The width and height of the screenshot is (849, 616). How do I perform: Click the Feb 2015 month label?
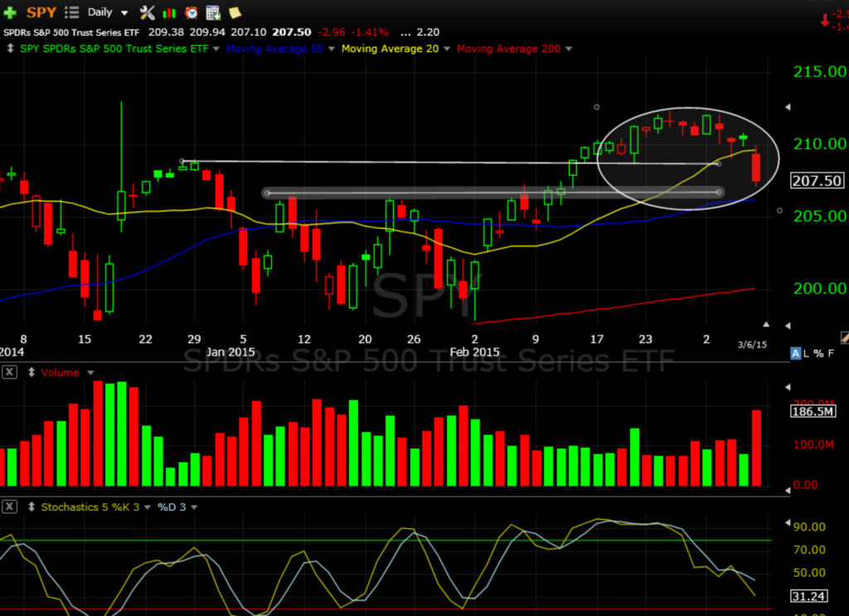pyautogui.click(x=474, y=352)
